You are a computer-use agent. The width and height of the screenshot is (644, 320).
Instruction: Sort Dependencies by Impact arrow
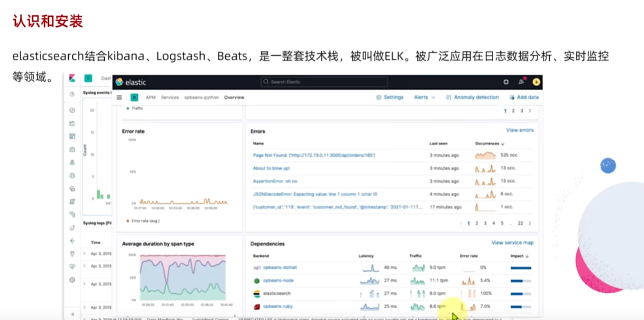(527, 256)
